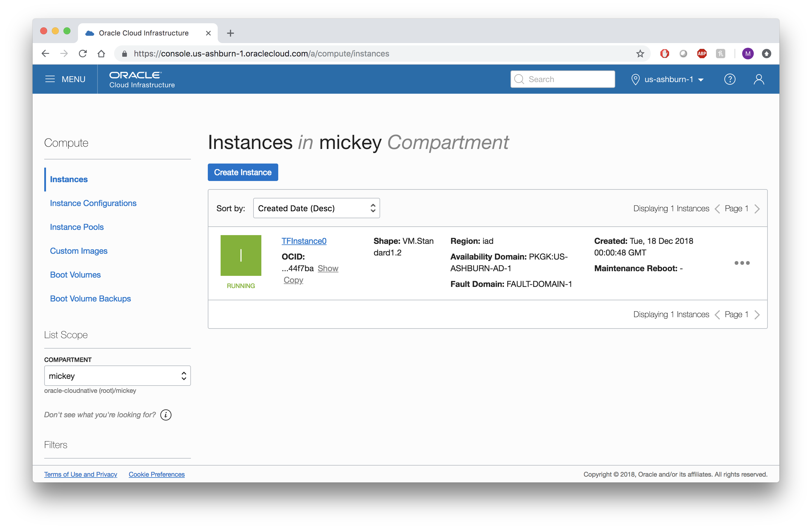Click the browser home icon
This screenshot has width=812, height=529.
pos(101,54)
